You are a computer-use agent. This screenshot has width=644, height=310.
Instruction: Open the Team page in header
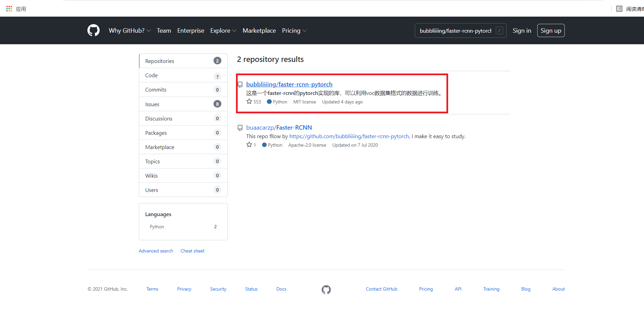tap(164, 31)
